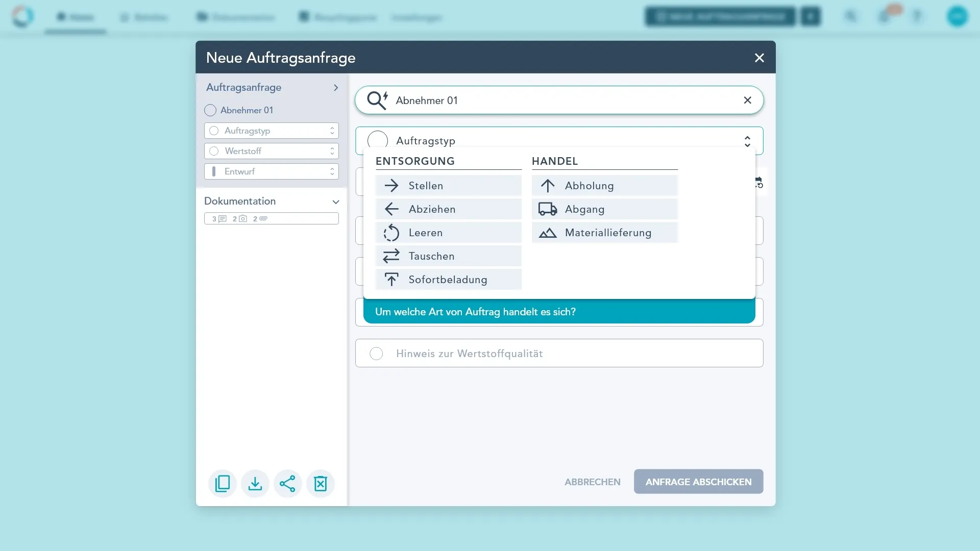Image resolution: width=980 pixels, height=551 pixels.
Task: Select Sofortbeladung order type
Action: coord(448,280)
